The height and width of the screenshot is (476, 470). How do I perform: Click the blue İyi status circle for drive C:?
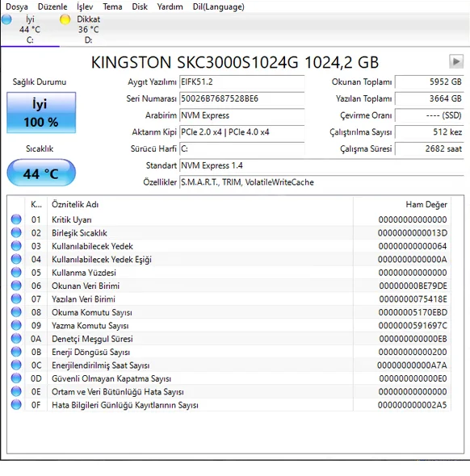click(6, 19)
